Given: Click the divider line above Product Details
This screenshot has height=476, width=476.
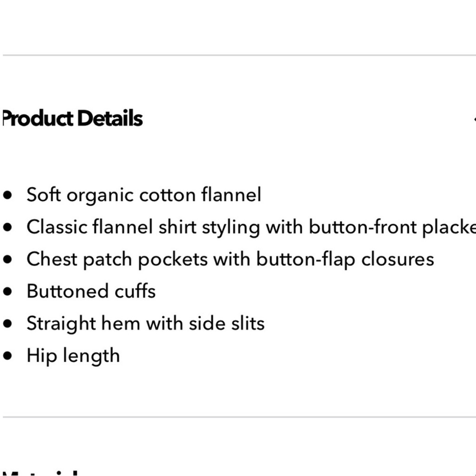Looking at the screenshot, I should click(x=239, y=55).
